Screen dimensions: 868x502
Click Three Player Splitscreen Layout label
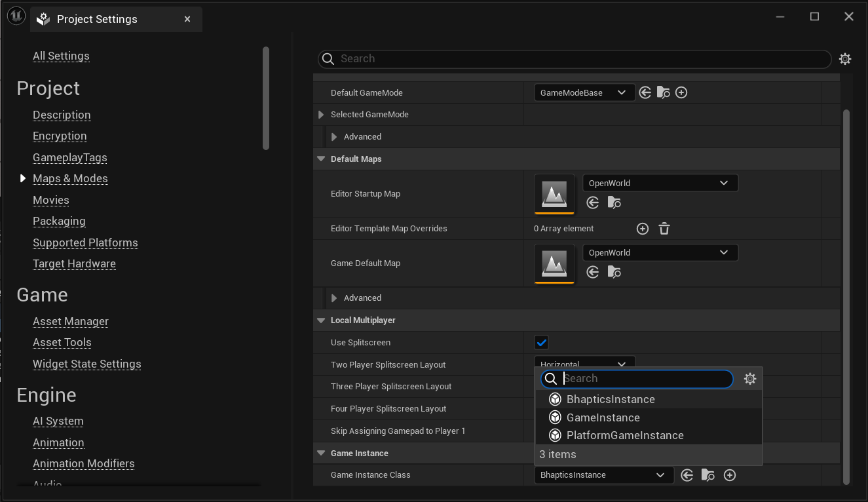(x=391, y=387)
